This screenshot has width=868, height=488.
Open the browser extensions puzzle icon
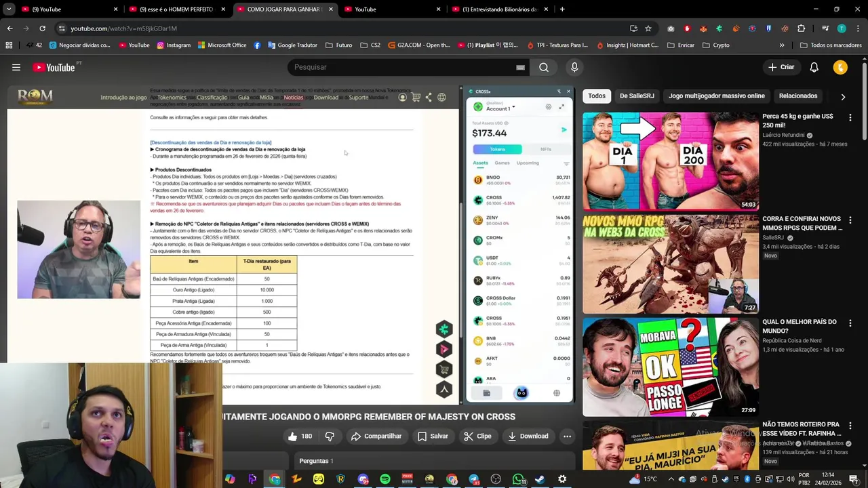802,28
